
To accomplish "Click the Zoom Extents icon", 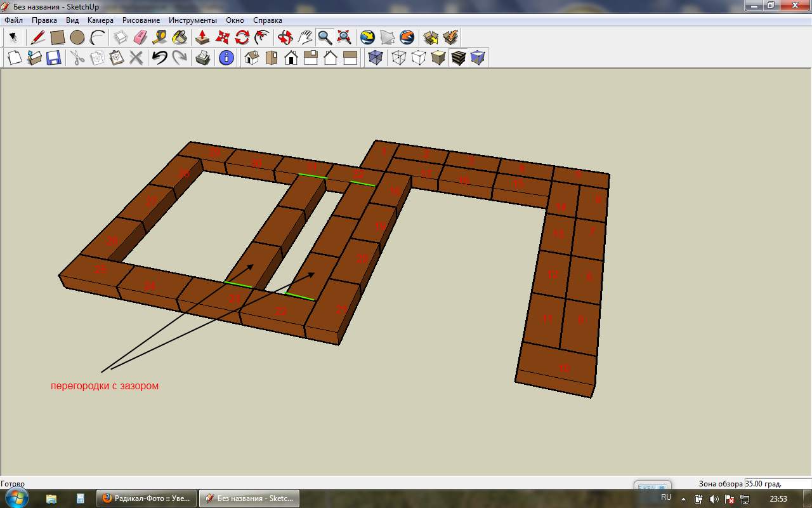I will click(344, 37).
